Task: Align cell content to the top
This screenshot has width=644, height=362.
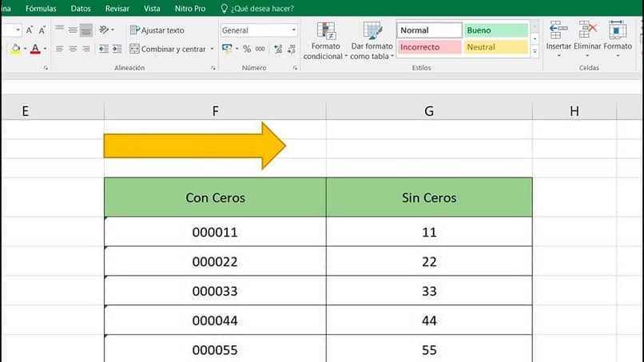Action: point(60,30)
